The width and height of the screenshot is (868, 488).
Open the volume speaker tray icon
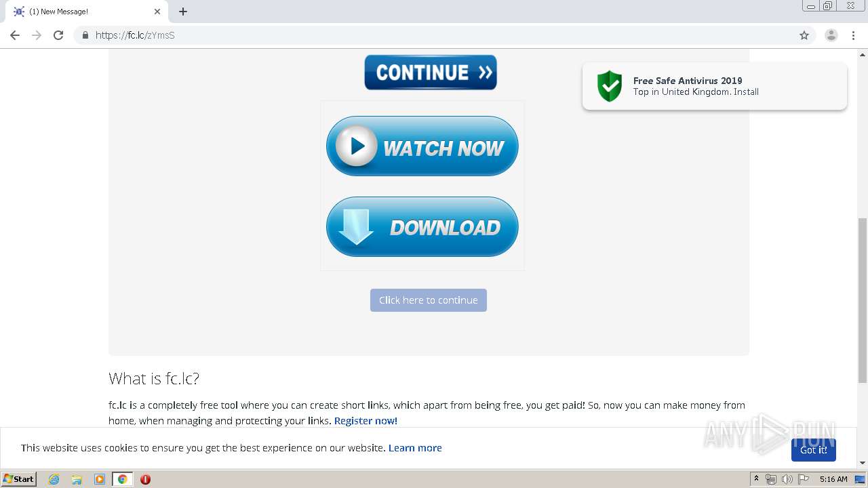coord(787,479)
